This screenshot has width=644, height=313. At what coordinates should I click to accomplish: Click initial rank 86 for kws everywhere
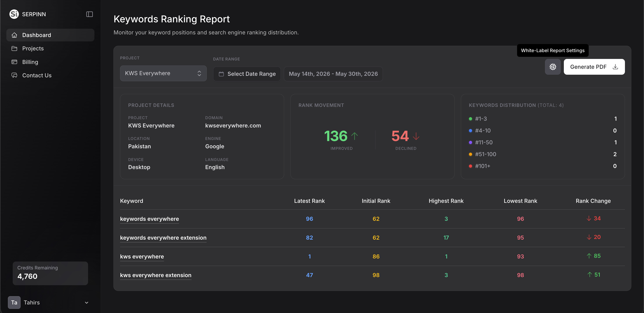coord(376,256)
